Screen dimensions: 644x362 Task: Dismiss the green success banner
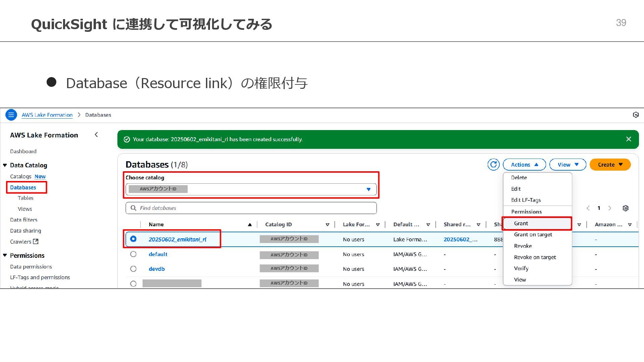(x=629, y=139)
